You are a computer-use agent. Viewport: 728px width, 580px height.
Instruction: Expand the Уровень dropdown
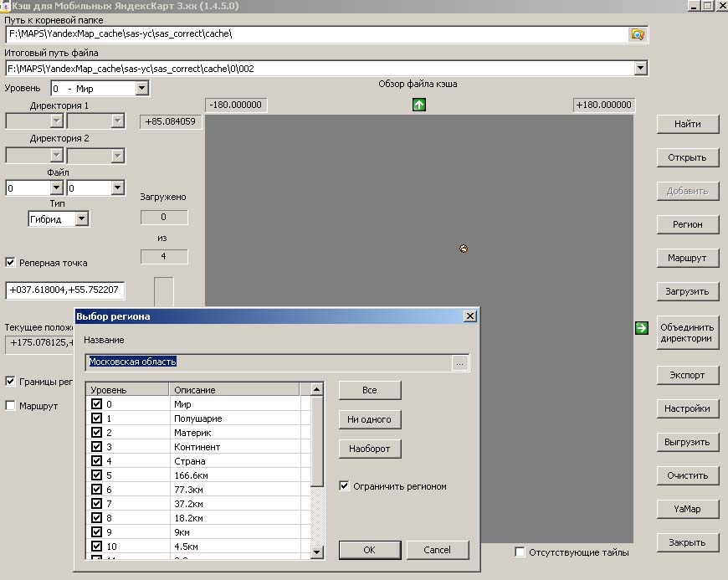[x=141, y=88]
